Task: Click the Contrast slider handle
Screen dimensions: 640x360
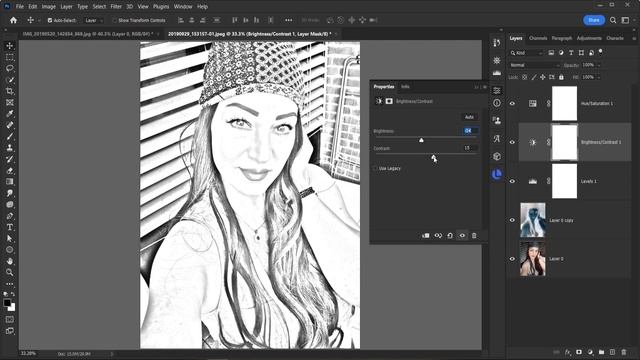Action: (x=433, y=157)
